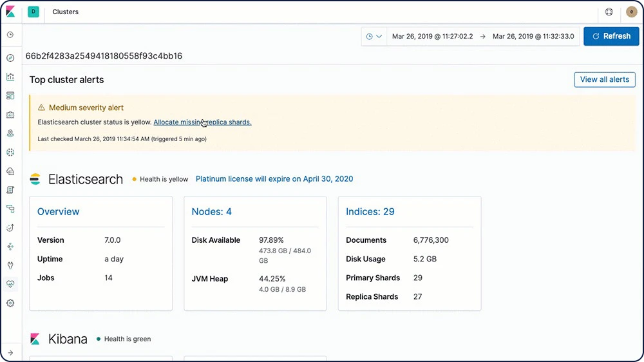The width and height of the screenshot is (644, 362).
Task: Click the Jobs value 14
Action: (108, 278)
